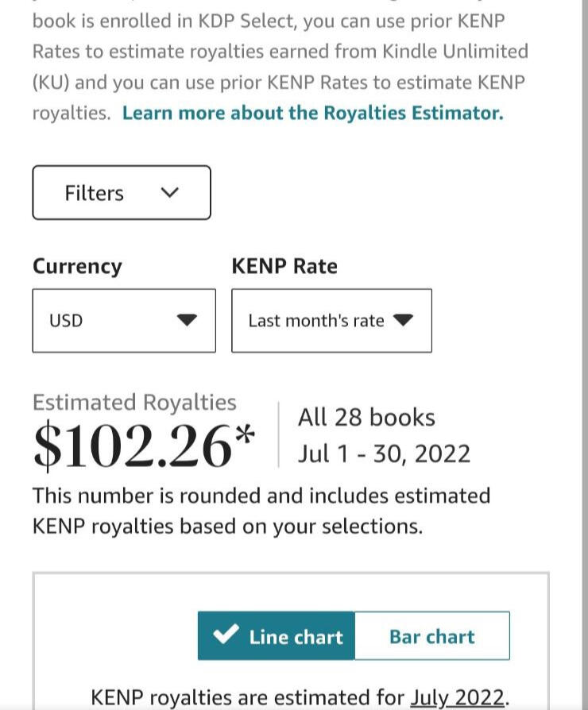Viewport: 588px width, 710px height.
Task: Click the KENP Rate label
Action: pos(284,266)
